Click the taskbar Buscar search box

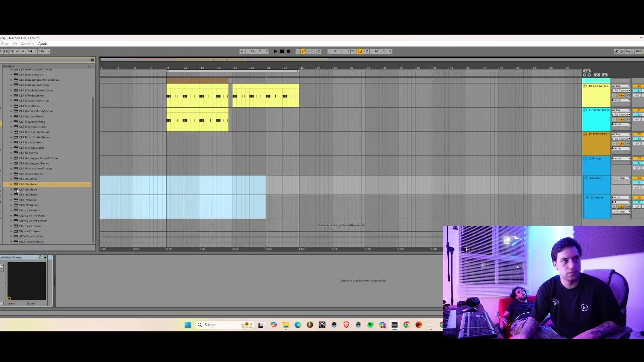tap(225, 325)
